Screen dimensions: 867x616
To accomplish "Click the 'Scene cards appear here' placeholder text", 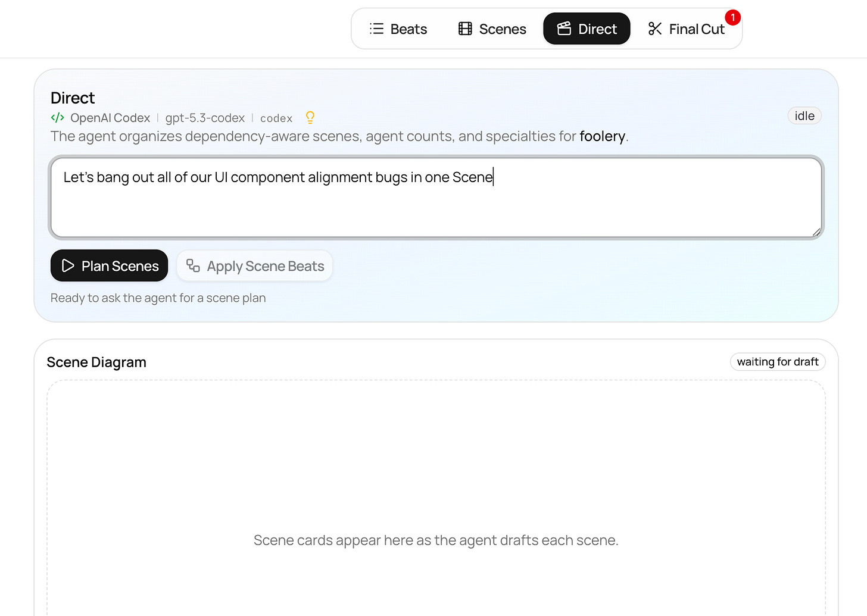I will click(436, 540).
